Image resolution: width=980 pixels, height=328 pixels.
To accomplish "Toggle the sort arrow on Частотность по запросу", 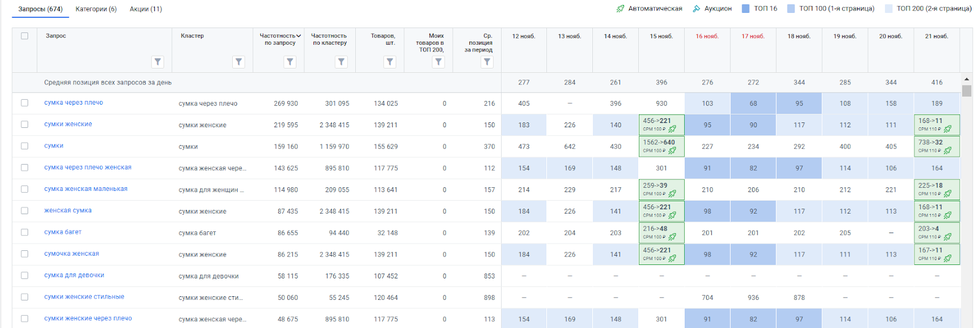I will 299,36.
